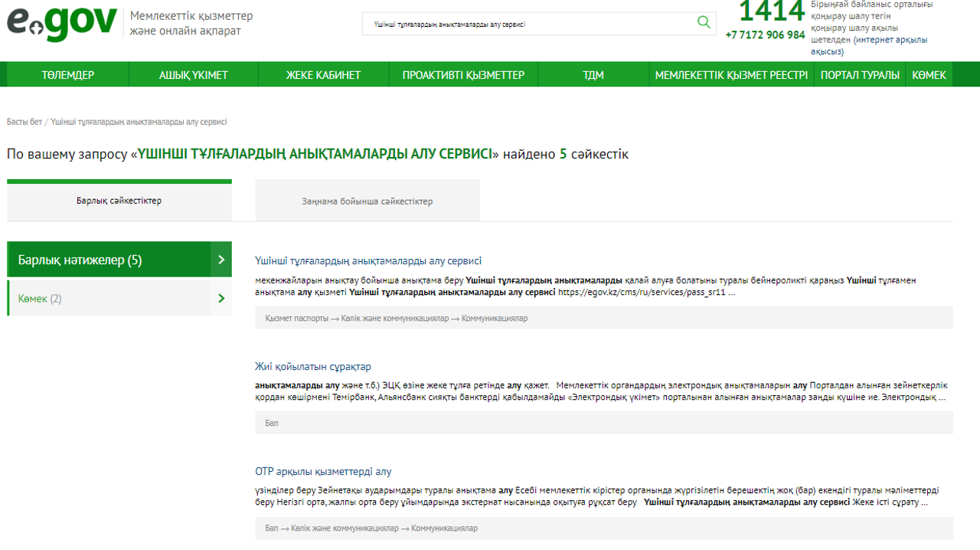The image size is (980, 550).
Task: Select the Барлық сәйкестіктер tab
Action: coord(119,199)
